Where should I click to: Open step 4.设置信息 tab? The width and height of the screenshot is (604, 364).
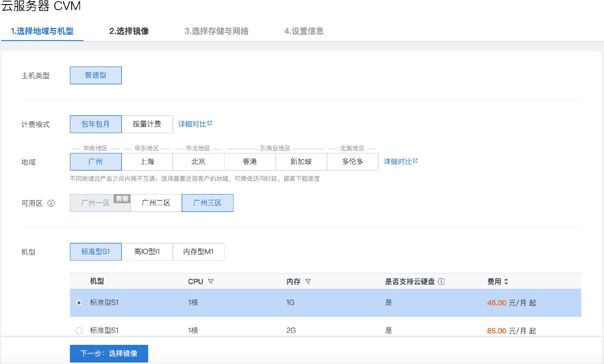(304, 31)
